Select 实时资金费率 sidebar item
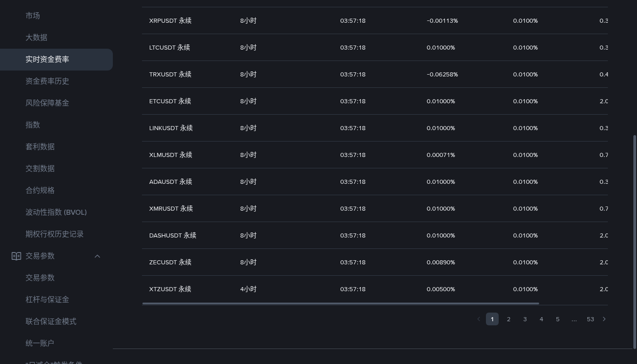 56,60
